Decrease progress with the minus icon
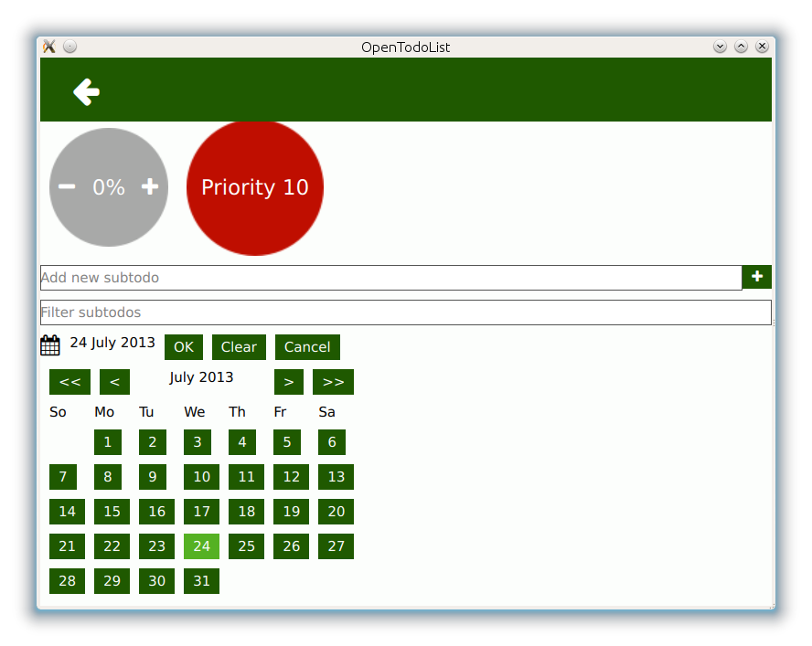The width and height of the screenshot is (812, 646). tap(67, 186)
